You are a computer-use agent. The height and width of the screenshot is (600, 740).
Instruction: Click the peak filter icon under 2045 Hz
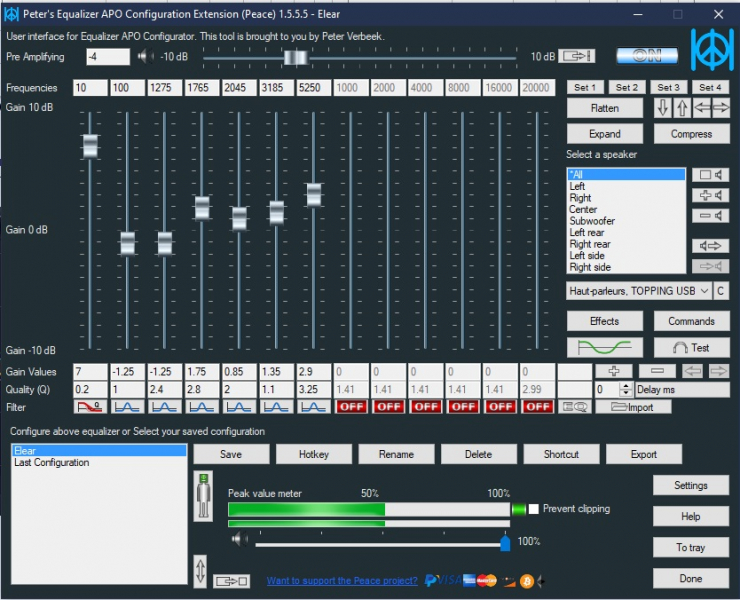(x=239, y=407)
